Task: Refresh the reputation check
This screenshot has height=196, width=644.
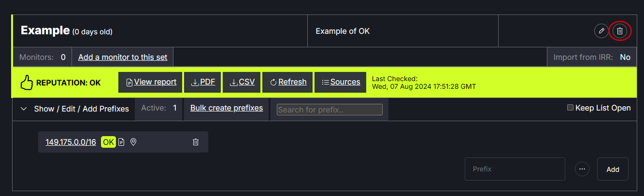Action: pos(288,82)
